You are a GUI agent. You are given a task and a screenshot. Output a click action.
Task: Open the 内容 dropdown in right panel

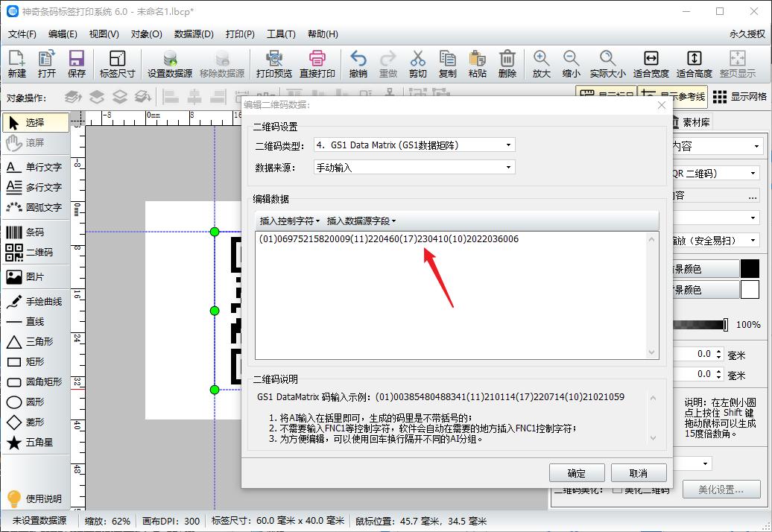pos(718,146)
